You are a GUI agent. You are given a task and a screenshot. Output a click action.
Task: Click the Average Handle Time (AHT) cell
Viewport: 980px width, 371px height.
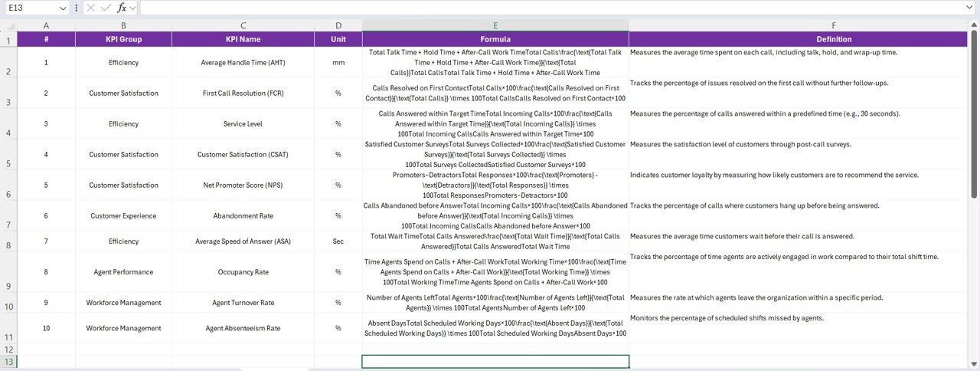(243, 62)
